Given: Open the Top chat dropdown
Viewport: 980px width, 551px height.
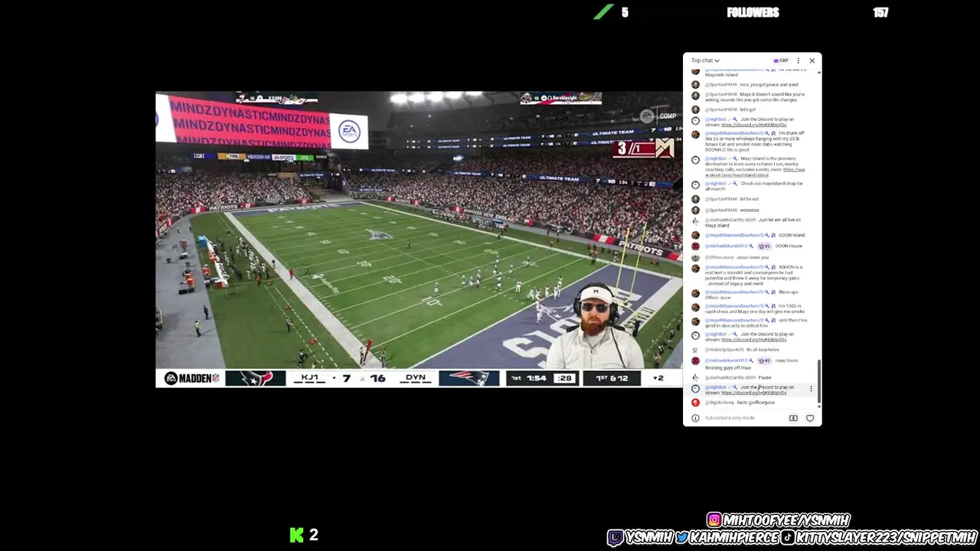Looking at the screenshot, I should point(705,60).
